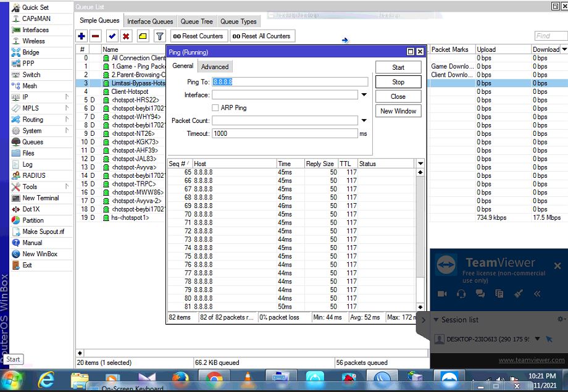The width and height of the screenshot is (568, 392).
Task: Expand the Packet Count dropdown arrow
Action: [x=364, y=120]
